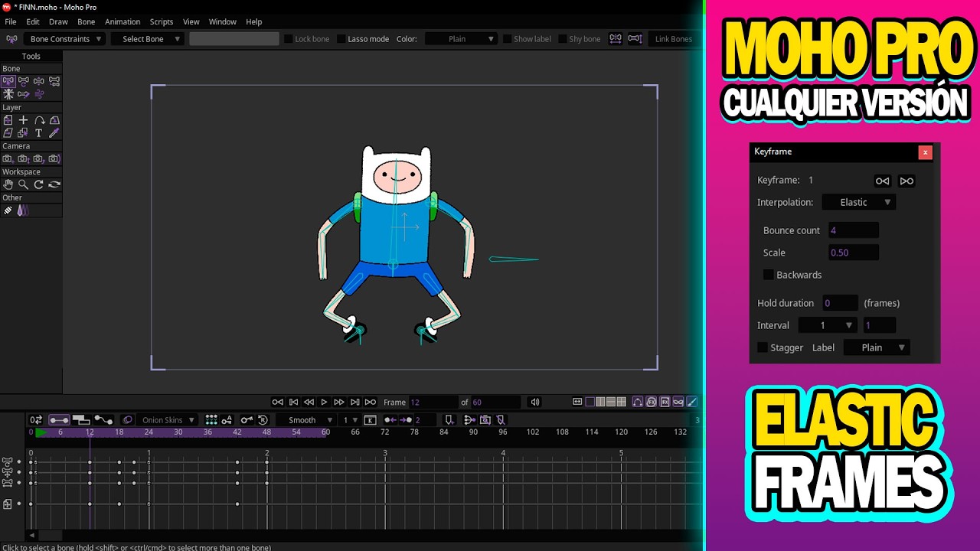The image size is (980, 551).
Task: Open the timeline interval 1 dropdown
Action: [350, 420]
